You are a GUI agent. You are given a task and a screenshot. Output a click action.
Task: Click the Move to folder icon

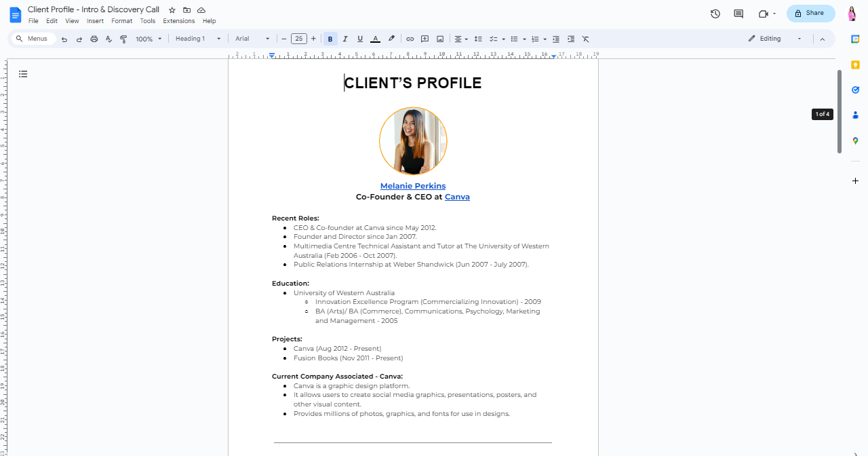coord(186,10)
